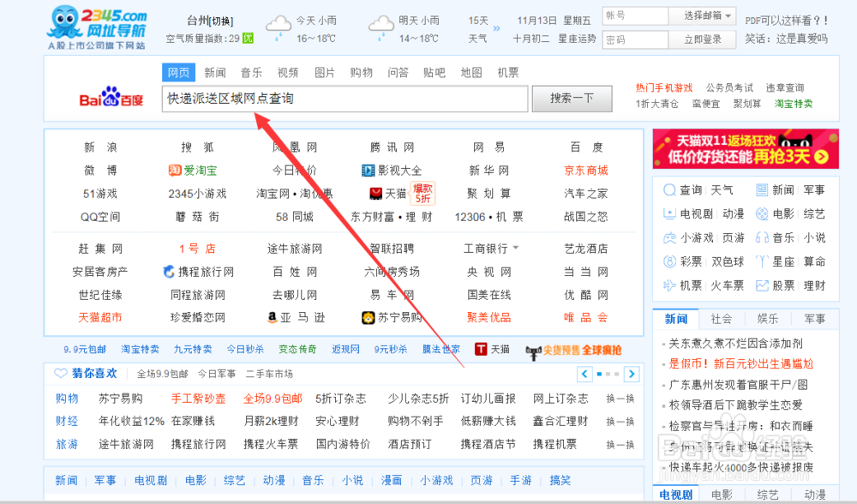The width and height of the screenshot is (857, 504).
Task: Click 换一换 in the 旅游 row
Action: click(620, 444)
